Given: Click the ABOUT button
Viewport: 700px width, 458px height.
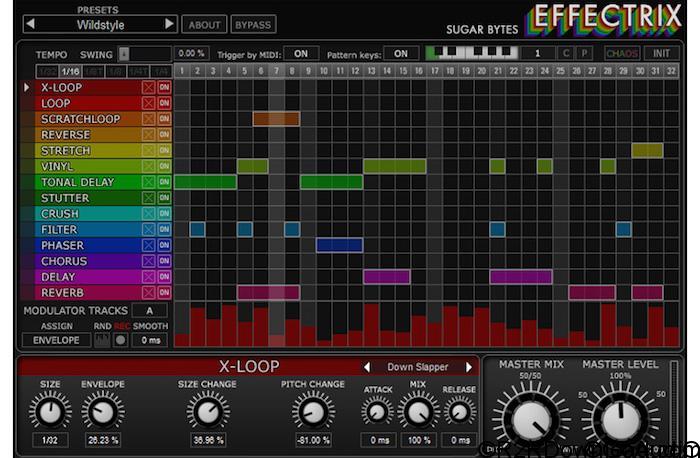Looking at the screenshot, I should pyautogui.click(x=204, y=25).
